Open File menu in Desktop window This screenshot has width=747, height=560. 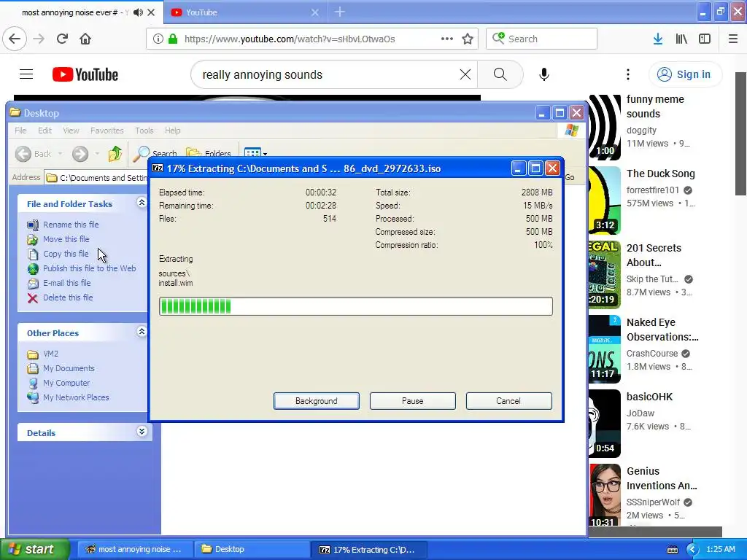click(20, 131)
